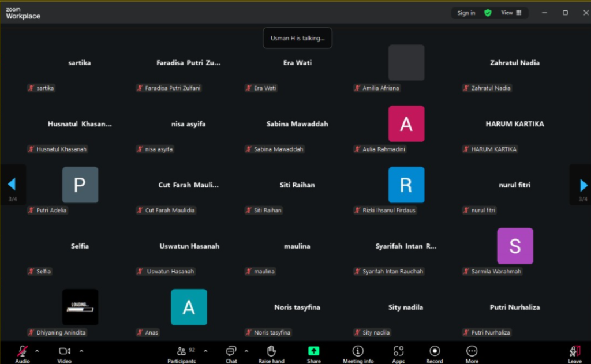Click muted mic icon beside nurul fitri label

(466, 210)
